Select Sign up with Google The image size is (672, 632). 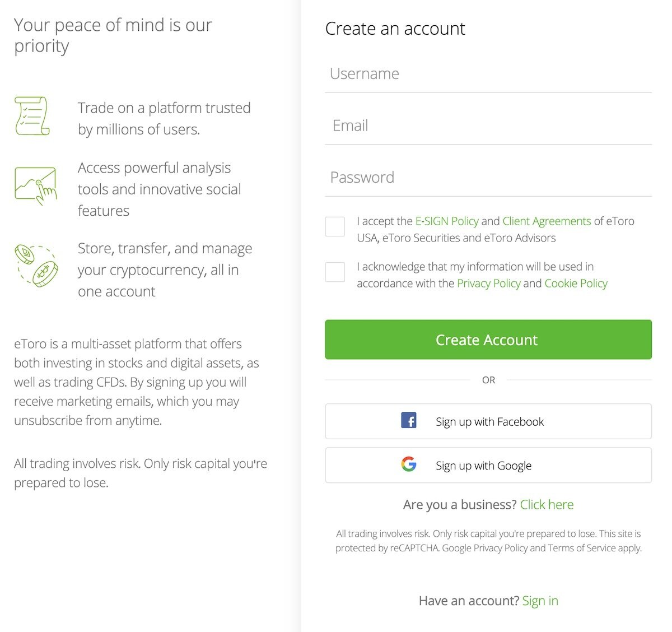coord(488,465)
